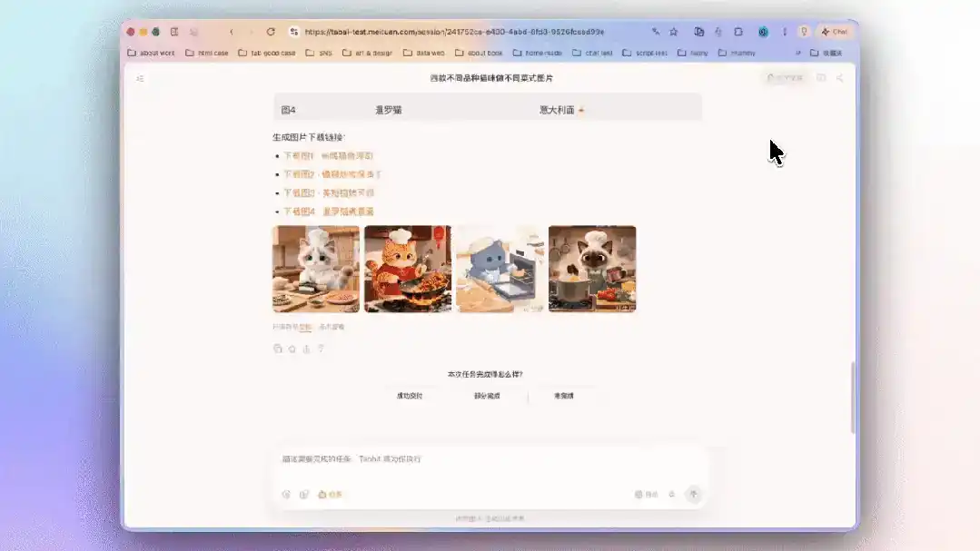This screenshot has height=551, width=980.
Task: Open the blue circular profile extension icon
Action: [x=763, y=32]
